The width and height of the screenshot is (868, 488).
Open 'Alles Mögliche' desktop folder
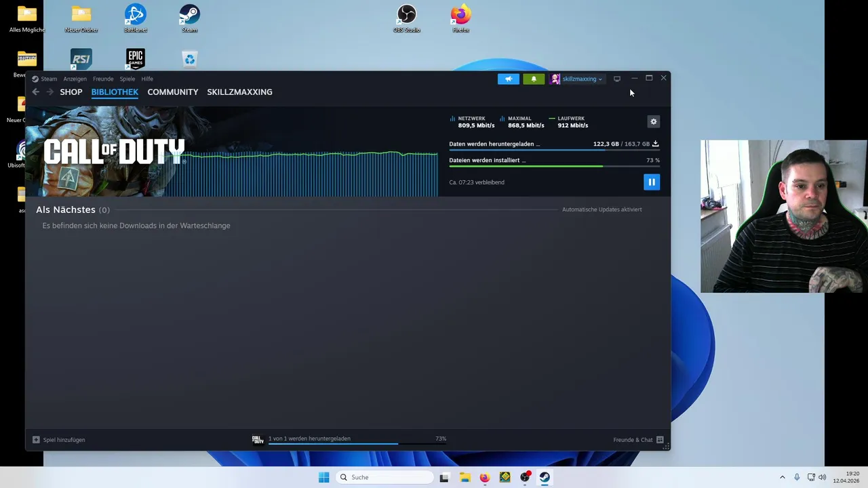(27, 18)
